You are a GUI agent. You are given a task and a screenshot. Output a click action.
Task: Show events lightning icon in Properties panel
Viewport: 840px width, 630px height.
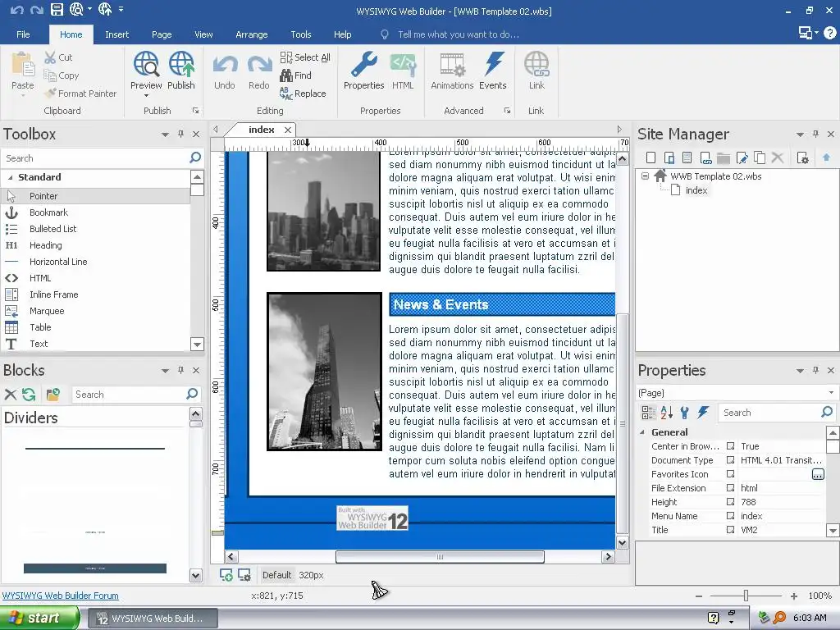[703, 412]
